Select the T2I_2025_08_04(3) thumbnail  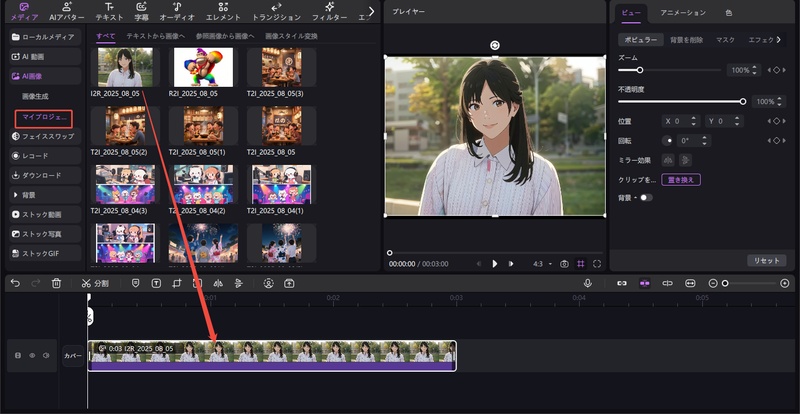(x=125, y=184)
